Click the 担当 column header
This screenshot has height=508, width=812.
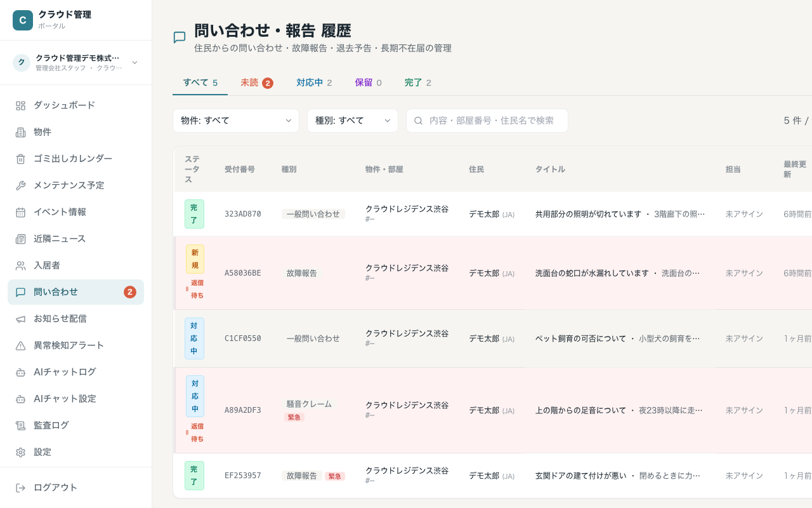point(733,170)
